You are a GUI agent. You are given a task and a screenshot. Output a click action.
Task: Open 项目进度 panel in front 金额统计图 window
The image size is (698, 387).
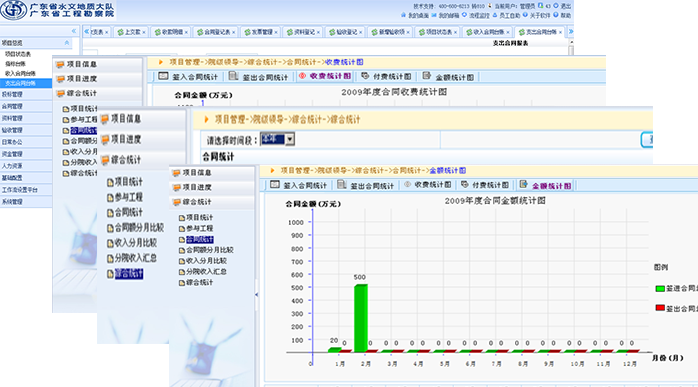[213, 187]
